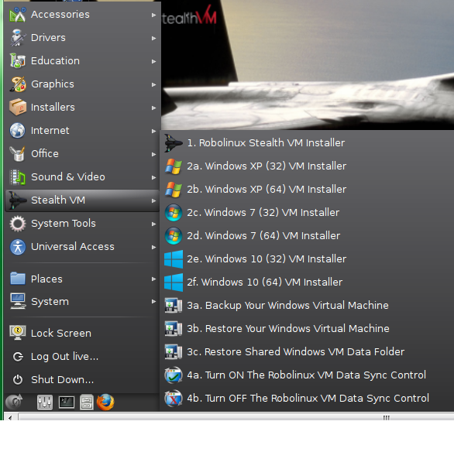Image resolution: width=454 pixels, height=476 pixels.
Task: Open the terminal from the bottom panel
Action: point(67,402)
